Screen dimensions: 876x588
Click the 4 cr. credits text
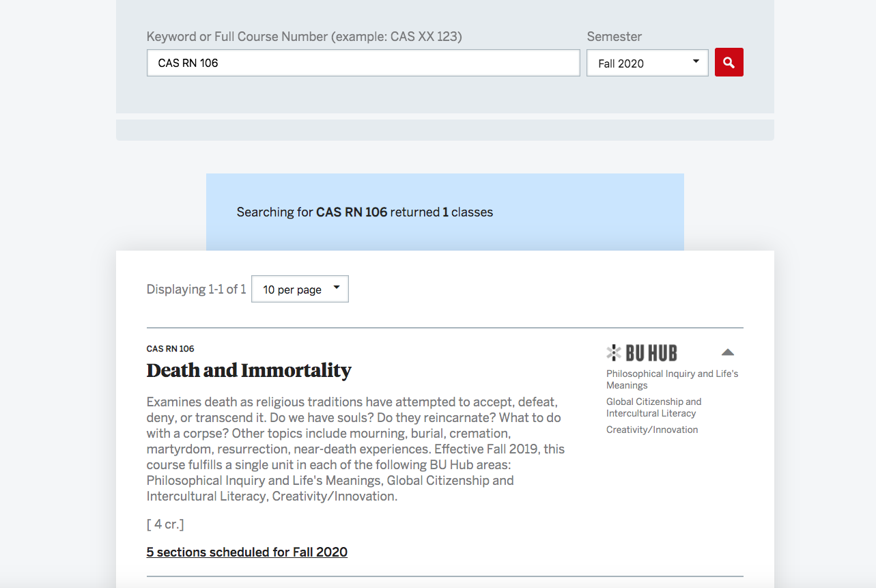click(165, 524)
